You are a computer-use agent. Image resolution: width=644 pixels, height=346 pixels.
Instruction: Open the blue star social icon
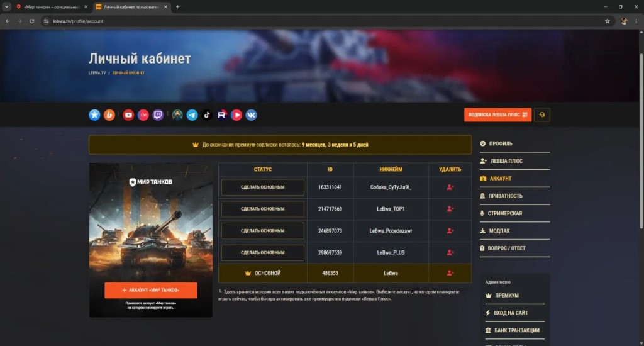click(94, 115)
